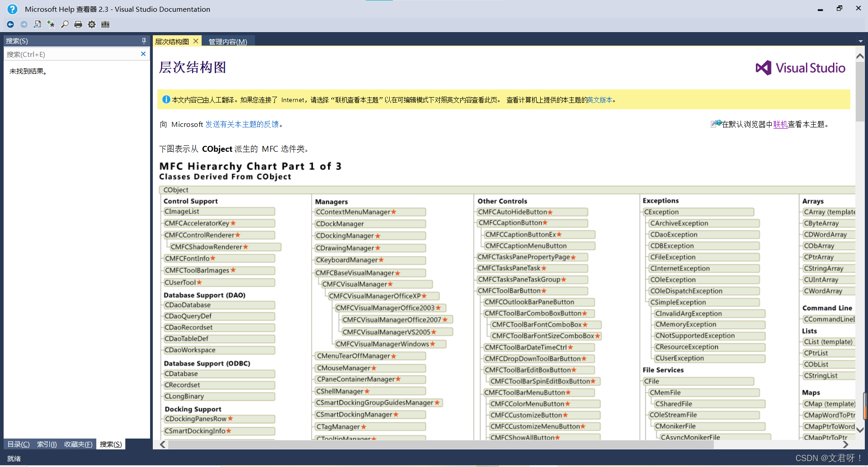The image size is (868, 467).
Task: Click in the 搜索(Ctrl+E) input field
Action: (72, 54)
